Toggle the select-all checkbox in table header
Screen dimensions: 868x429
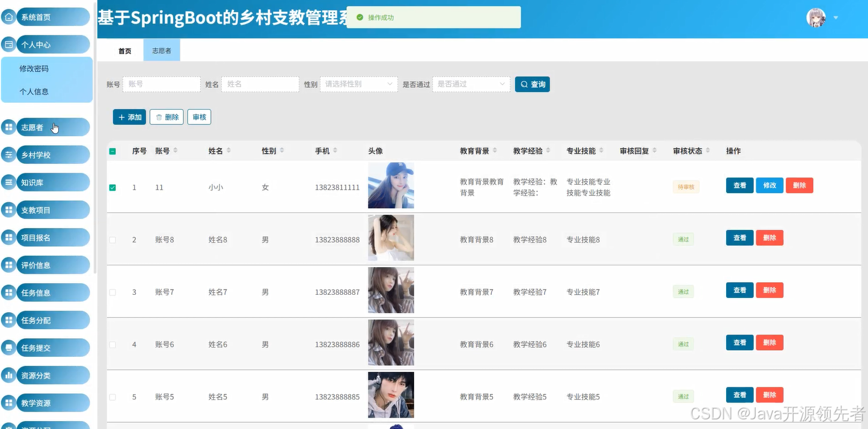tap(112, 151)
